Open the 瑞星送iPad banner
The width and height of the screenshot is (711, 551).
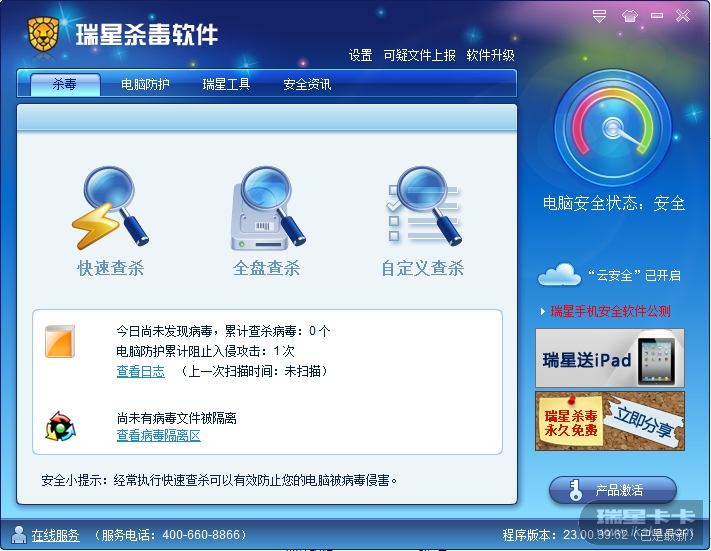pos(610,358)
